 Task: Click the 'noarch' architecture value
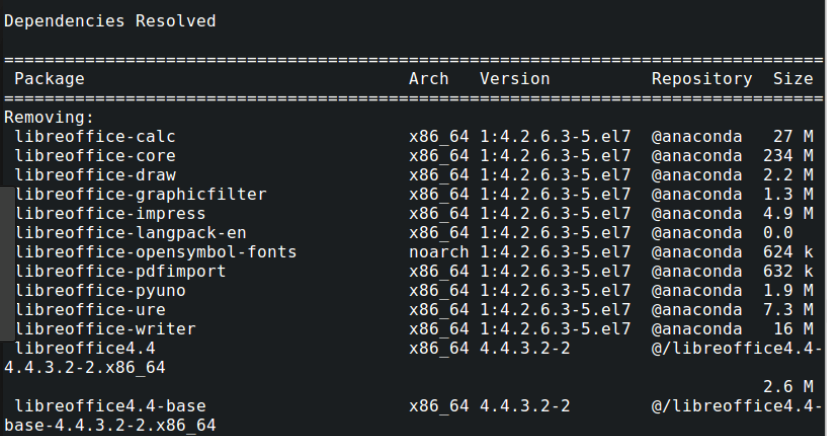pyautogui.click(x=438, y=252)
